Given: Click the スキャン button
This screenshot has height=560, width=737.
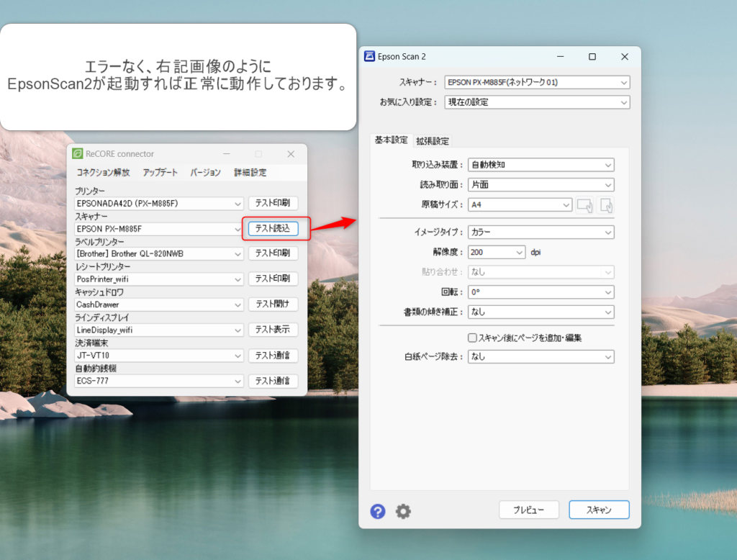Looking at the screenshot, I should 599,510.
